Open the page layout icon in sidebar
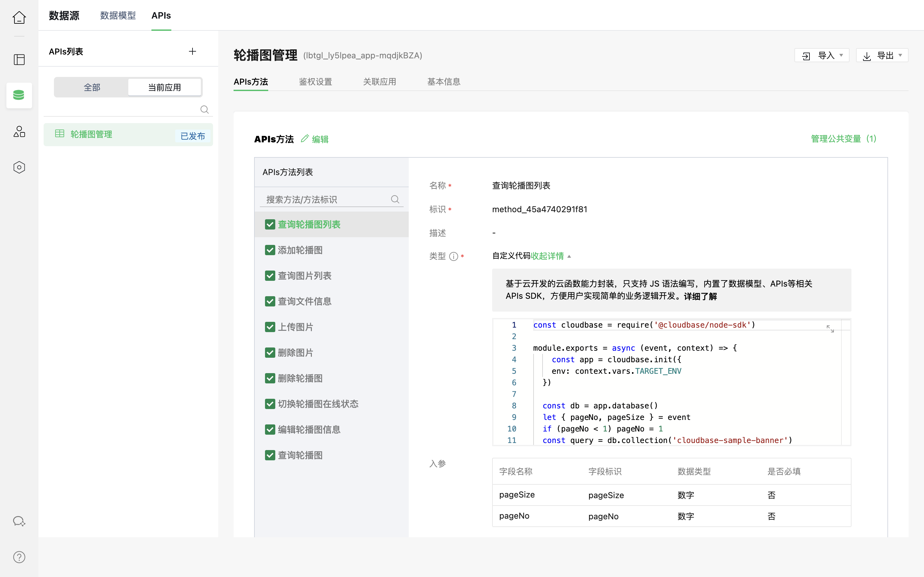Viewport: 924px width, 577px height. pyautogui.click(x=19, y=60)
